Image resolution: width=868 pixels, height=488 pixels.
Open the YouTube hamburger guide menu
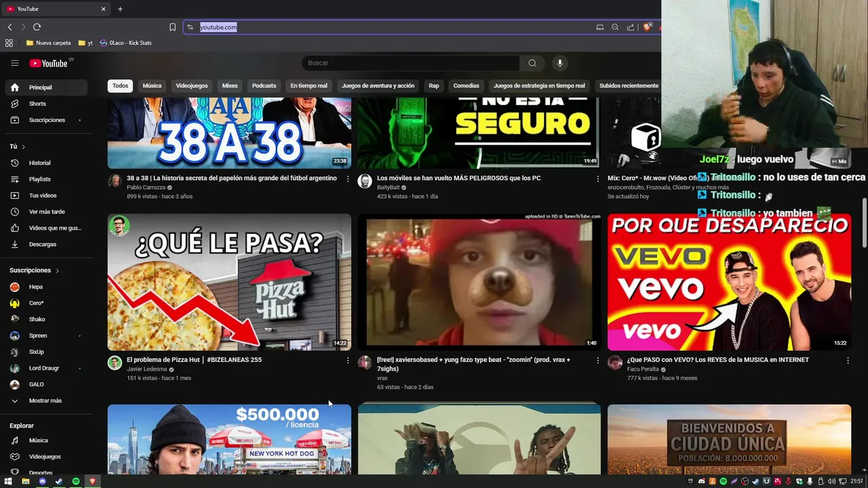(14, 63)
